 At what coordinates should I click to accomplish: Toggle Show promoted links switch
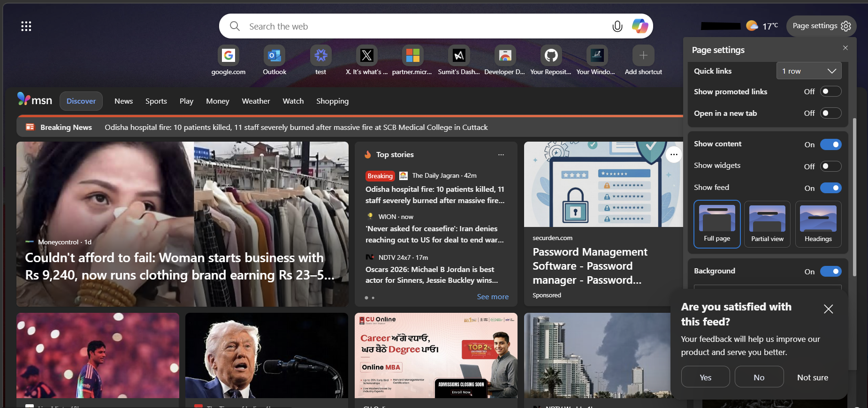(830, 91)
